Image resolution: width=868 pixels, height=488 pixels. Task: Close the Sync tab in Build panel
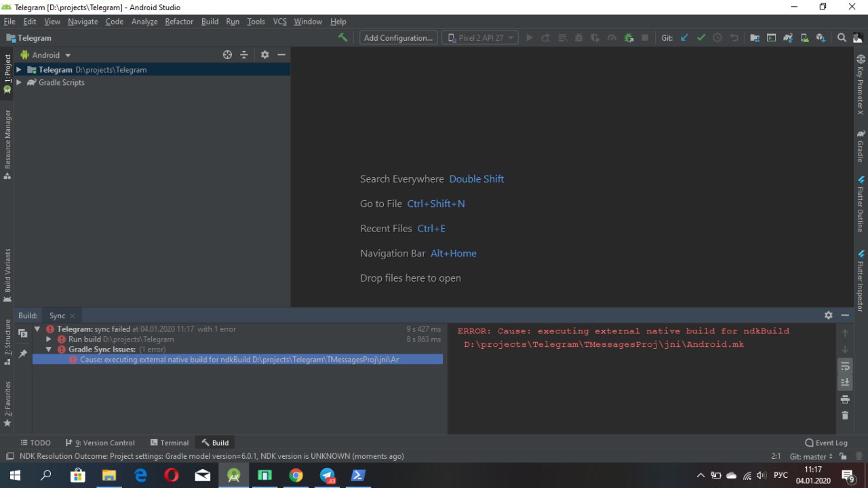73,316
